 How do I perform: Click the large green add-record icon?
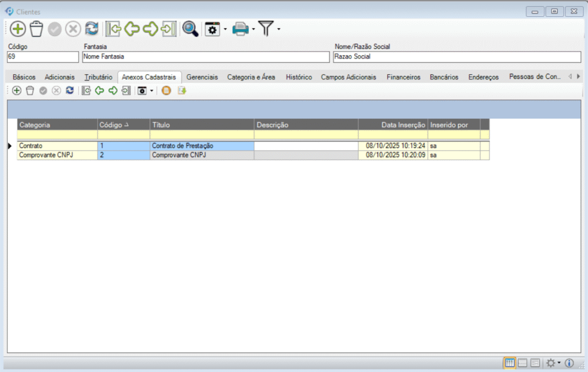(x=18, y=29)
